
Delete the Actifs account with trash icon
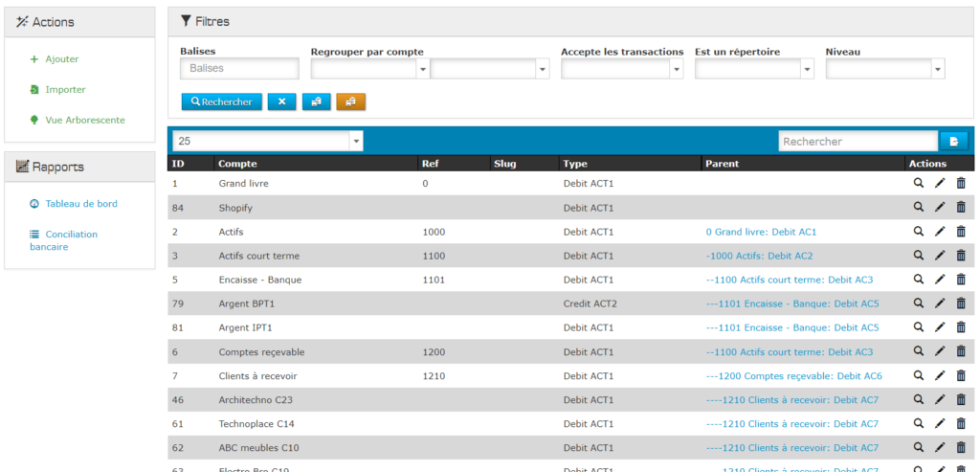click(x=961, y=231)
